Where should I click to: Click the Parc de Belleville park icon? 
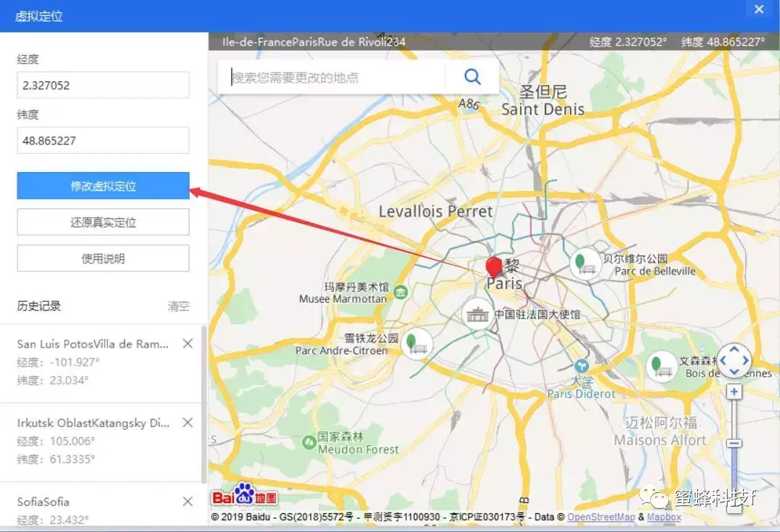click(x=585, y=263)
